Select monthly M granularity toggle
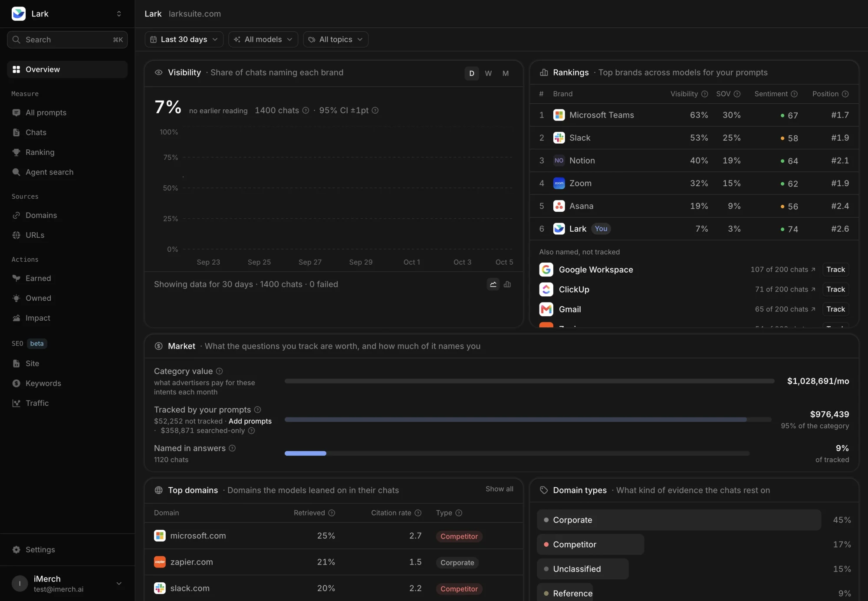This screenshot has height=601, width=868. [x=506, y=73]
